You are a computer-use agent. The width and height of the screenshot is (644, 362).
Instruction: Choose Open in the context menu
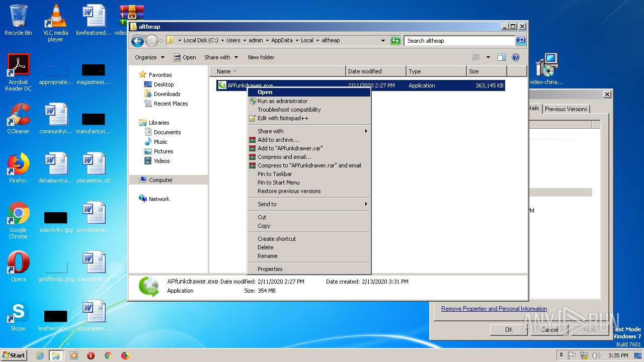(x=309, y=92)
